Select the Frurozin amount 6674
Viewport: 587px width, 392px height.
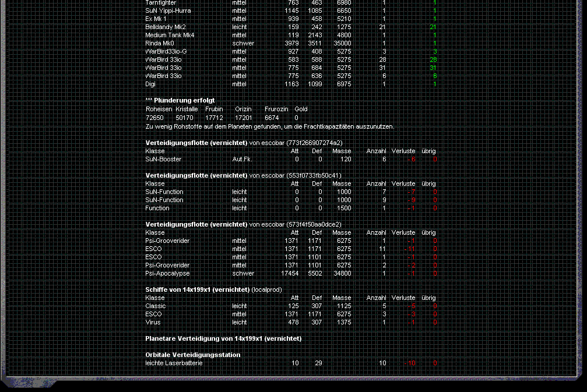[x=272, y=118]
